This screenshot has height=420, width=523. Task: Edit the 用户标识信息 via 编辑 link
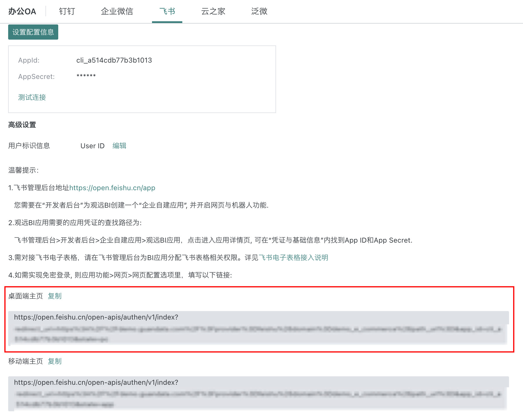click(x=119, y=146)
